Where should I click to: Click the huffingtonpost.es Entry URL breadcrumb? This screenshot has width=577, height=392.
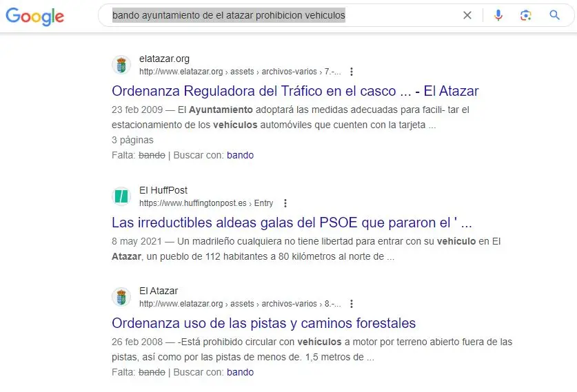tap(206, 203)
